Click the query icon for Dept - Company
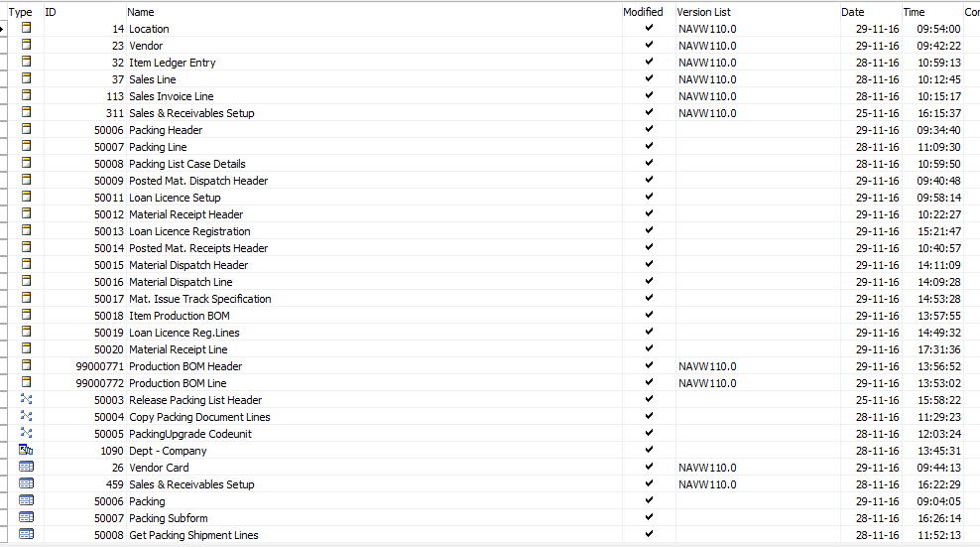 coord(26,450)
